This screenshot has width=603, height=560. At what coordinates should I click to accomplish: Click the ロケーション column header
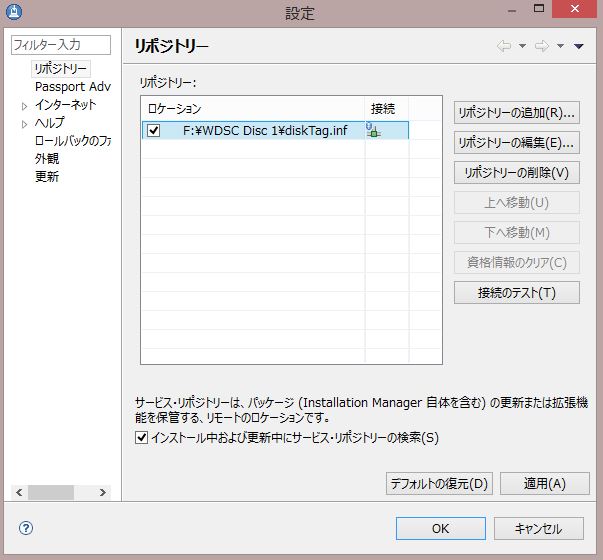253,108
